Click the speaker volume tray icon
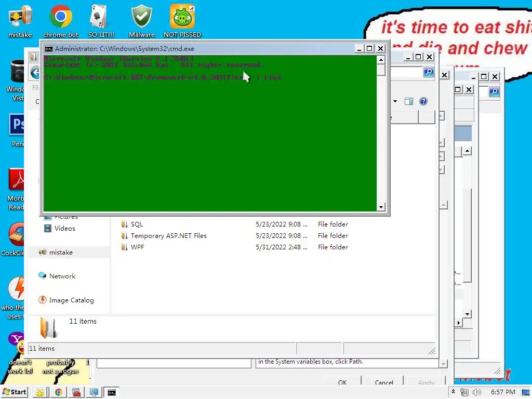The image size is (532, 399). click(x=477, y=392)
